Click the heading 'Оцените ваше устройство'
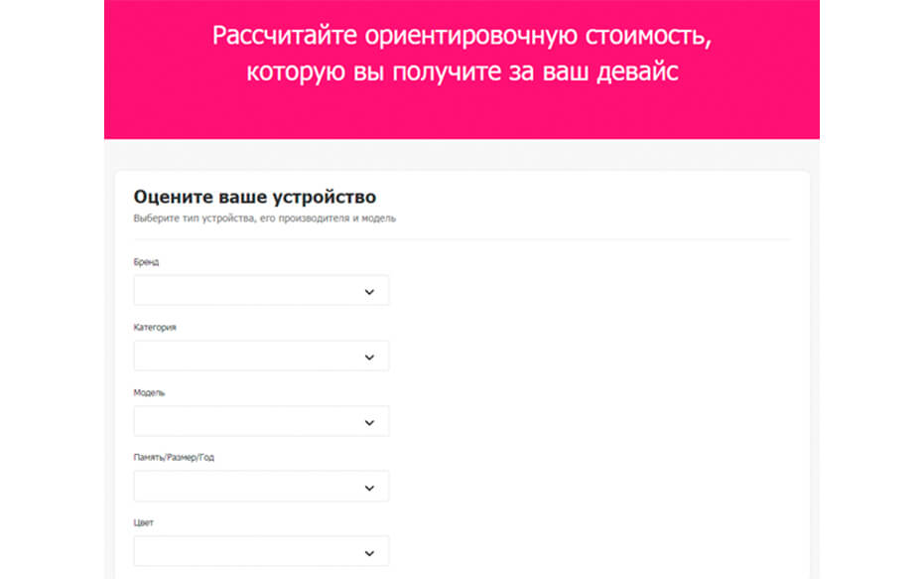Screen dimensions: 924x579 click(254, 197)
